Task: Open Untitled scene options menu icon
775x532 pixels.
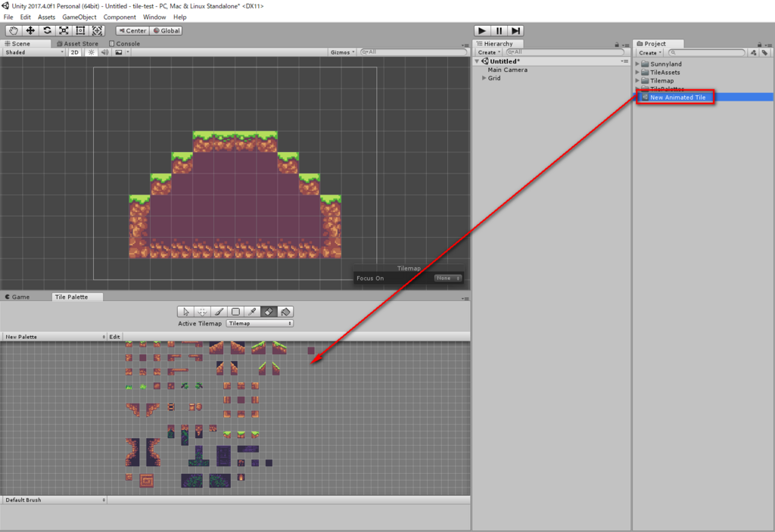Action: point(624,61)
